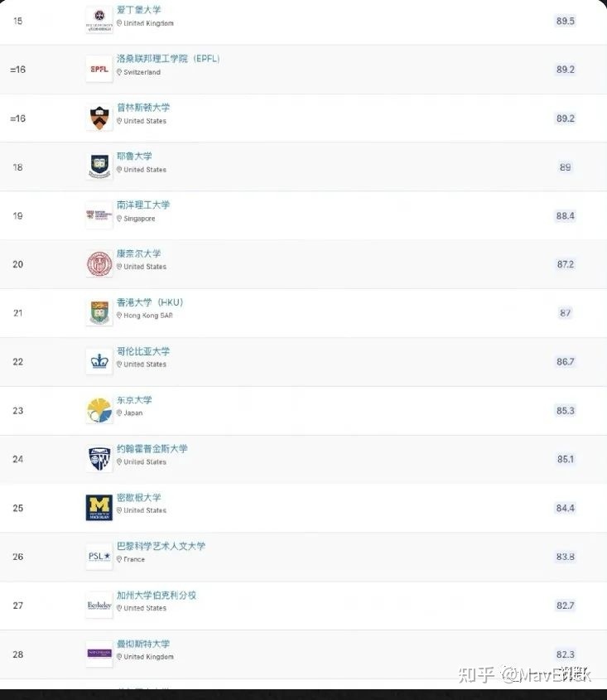Click the EPFL logo icon
Image resolution: width=607 pixels, height=700 pixels.
99,70
